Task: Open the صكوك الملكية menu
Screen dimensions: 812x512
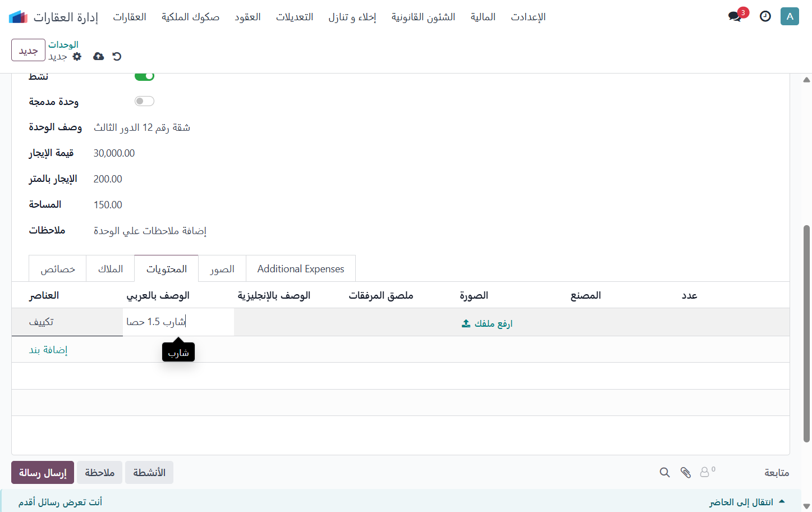Action: tap(190, 17)
